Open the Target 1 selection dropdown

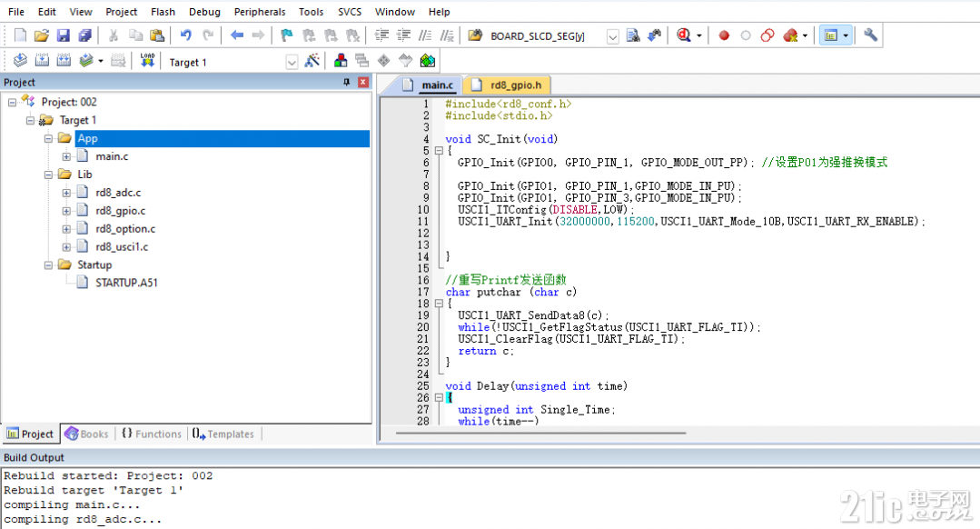pyautogui.click(x=292, y=62)
